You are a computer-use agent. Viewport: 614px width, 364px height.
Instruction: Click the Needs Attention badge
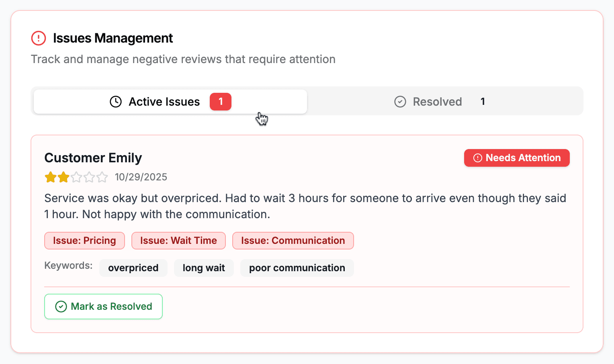pos(517,158)
